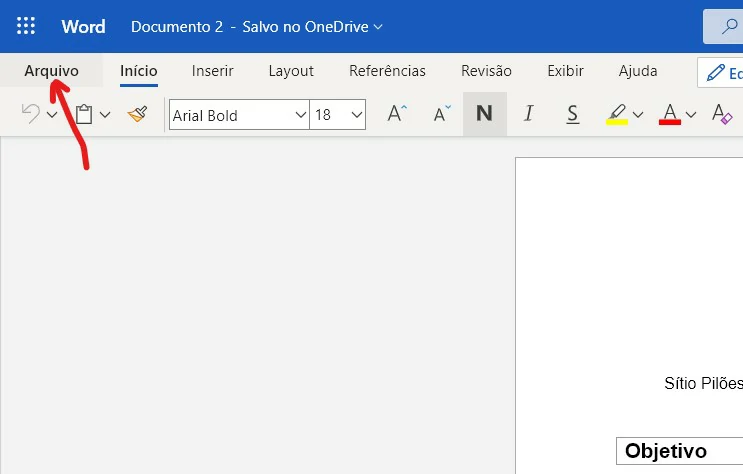This screenshot has width=743, height=474.
Task: Open the Ajuda tab
Action: coord(638,71)
